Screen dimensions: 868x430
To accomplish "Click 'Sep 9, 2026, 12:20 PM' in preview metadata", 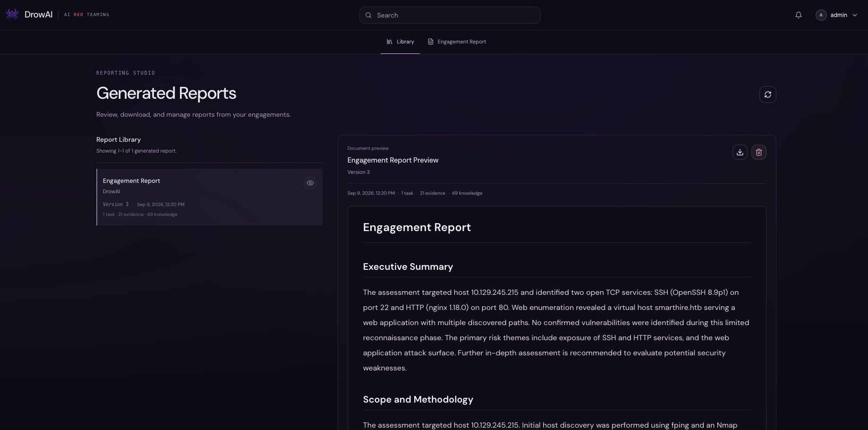I will pos(371,193).
